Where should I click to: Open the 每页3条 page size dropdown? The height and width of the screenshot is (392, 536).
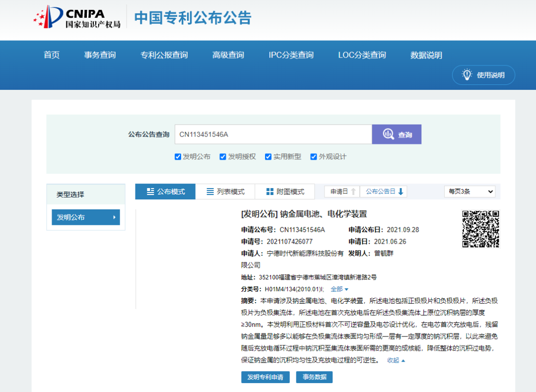coord(469,192)
